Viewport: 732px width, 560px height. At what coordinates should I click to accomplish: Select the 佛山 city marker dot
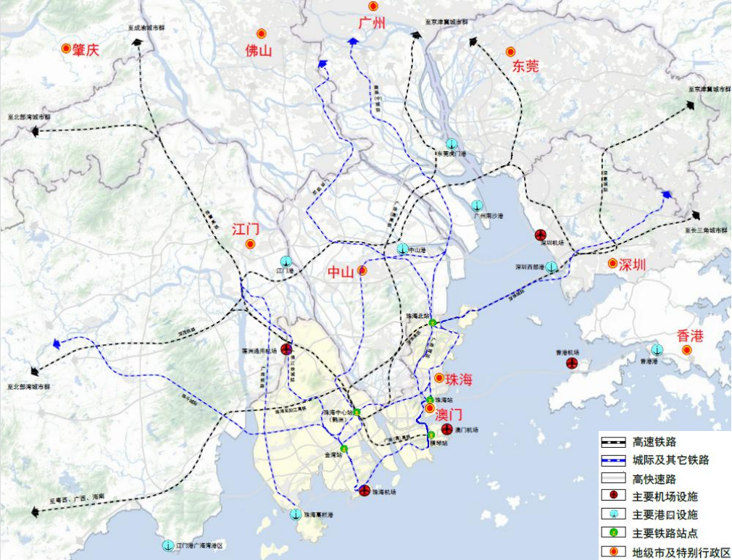coord(262,33)
